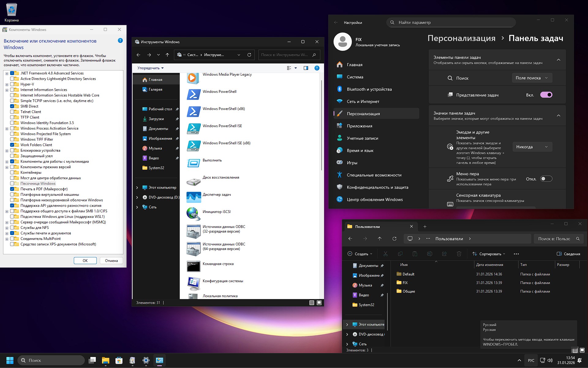
Task: Click OK in Компоненты Windows dialog
Action: [85, 260]
